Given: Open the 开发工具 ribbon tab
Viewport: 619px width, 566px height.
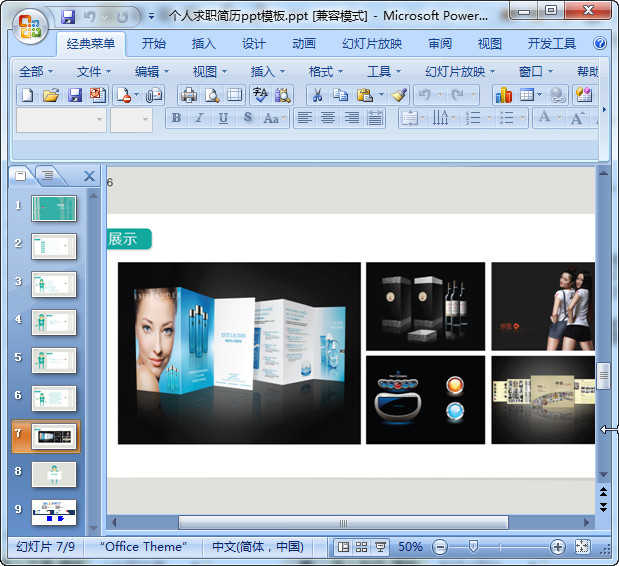Looking at the screenshot, I should [x=551, y=43].
